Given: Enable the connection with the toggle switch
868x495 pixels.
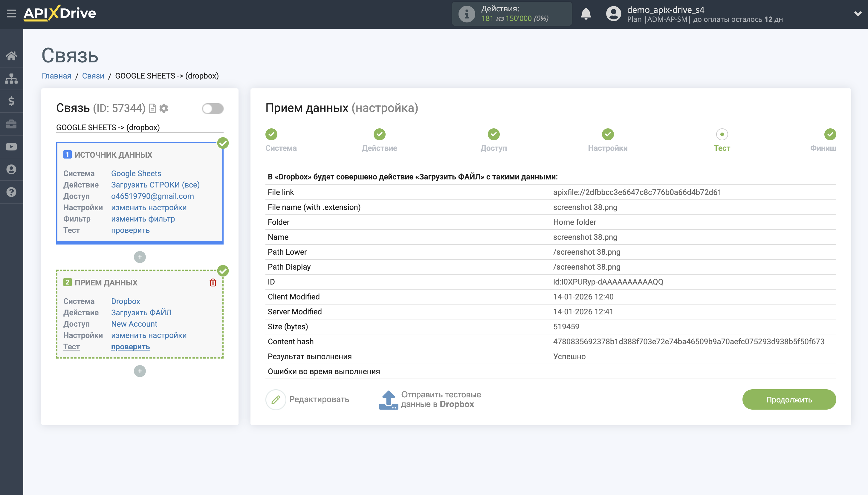Looking at the screenshot, I should point(213,108).
